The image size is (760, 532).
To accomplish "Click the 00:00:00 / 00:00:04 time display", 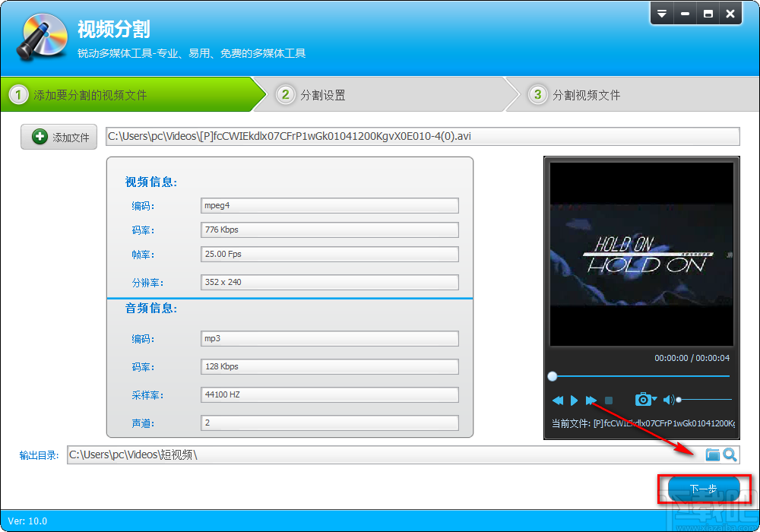I will (692, 358).
